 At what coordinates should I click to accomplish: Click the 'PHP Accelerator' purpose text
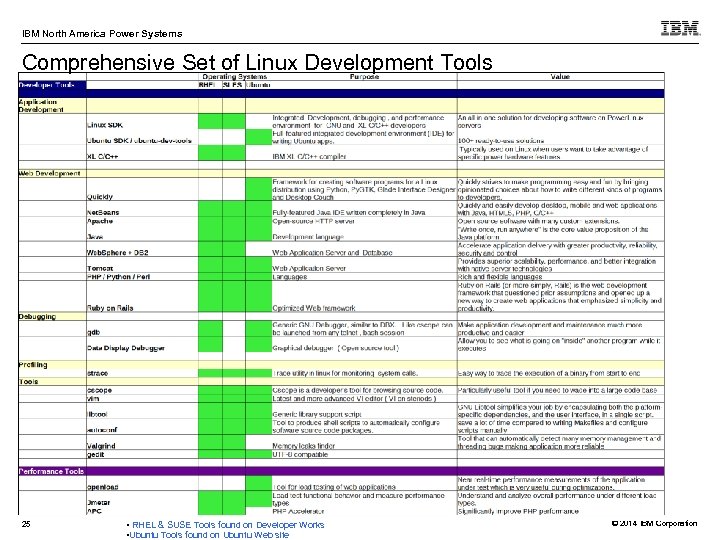(298, 511)
